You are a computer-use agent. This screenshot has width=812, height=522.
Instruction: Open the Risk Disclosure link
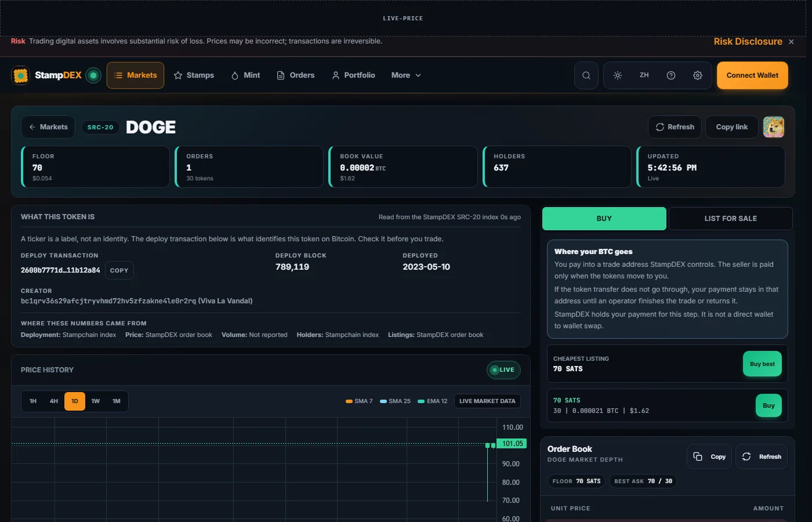pos(748,42)
